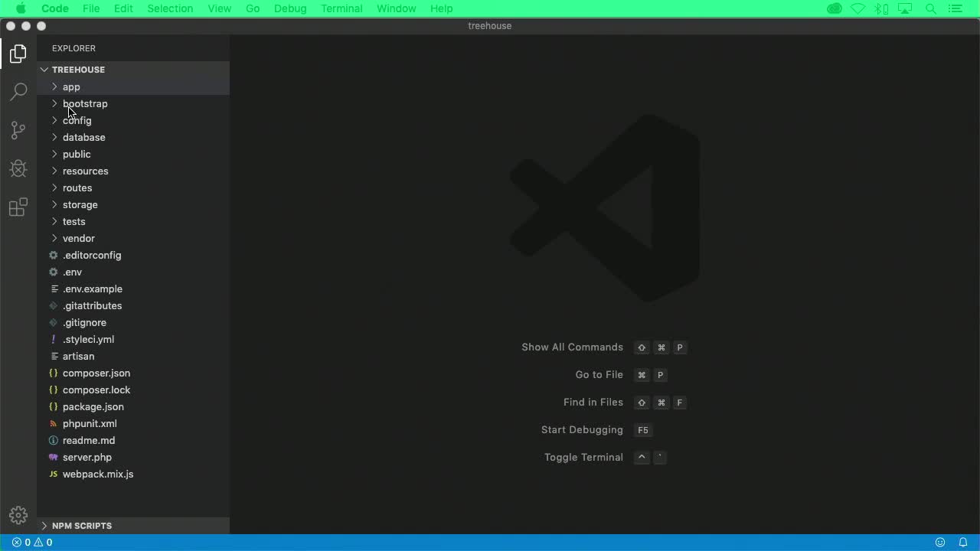Open the View menu
980x551 pixels.
click(219, 8)
